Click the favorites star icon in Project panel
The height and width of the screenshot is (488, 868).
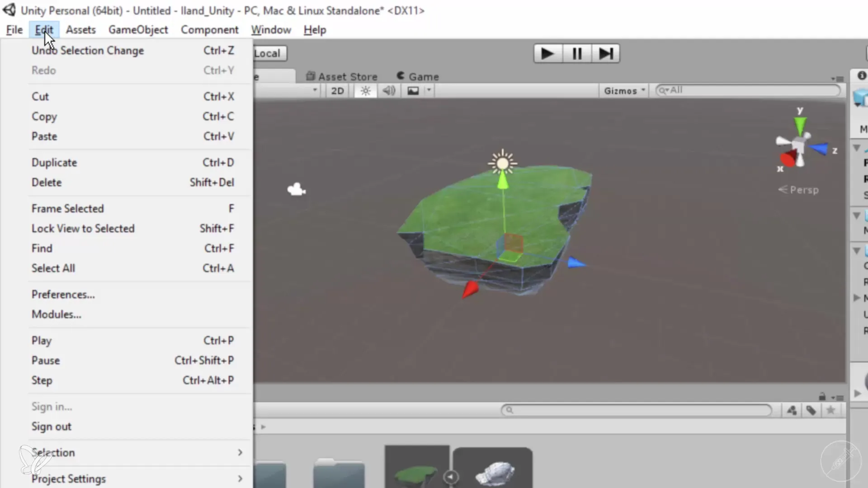point(830,410)
